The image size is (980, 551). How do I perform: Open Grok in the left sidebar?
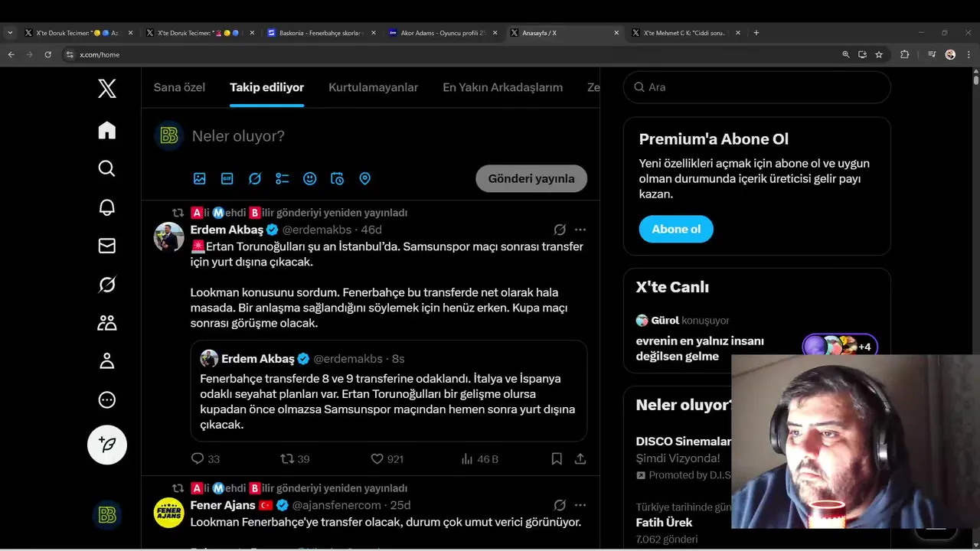[x=107, y=285]
